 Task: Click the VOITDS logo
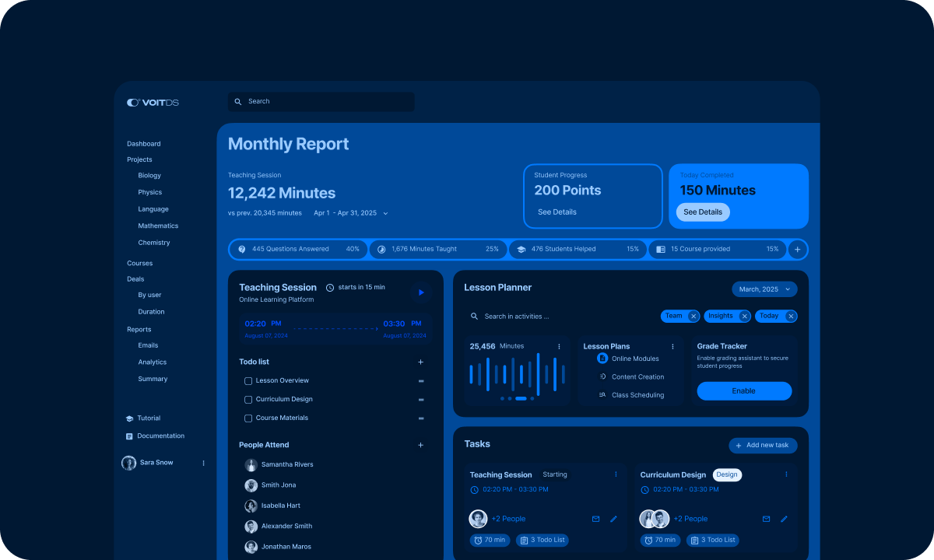tap(153, 102)
